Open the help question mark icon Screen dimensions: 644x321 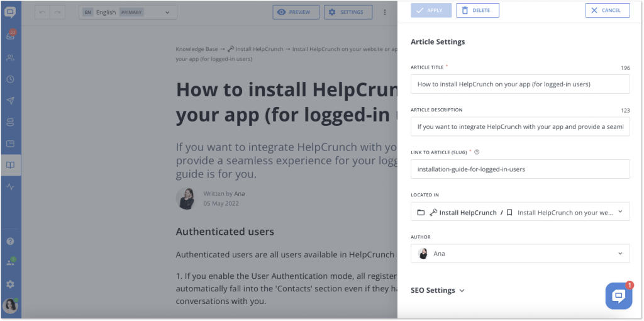[x=10, y=241]
